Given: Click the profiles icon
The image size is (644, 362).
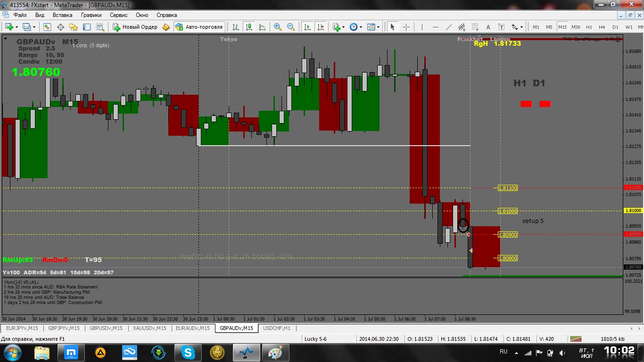Looking at the screenshot, I should click(x=26, y=27).
